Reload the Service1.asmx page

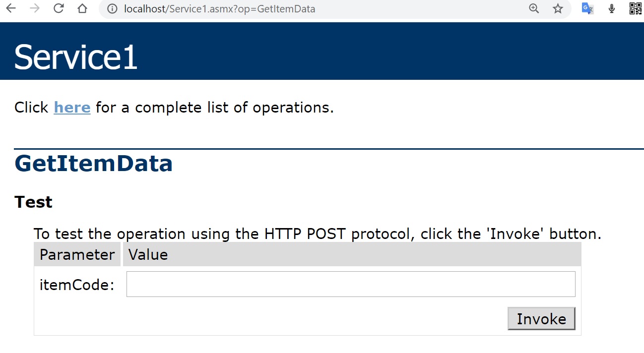59,8
